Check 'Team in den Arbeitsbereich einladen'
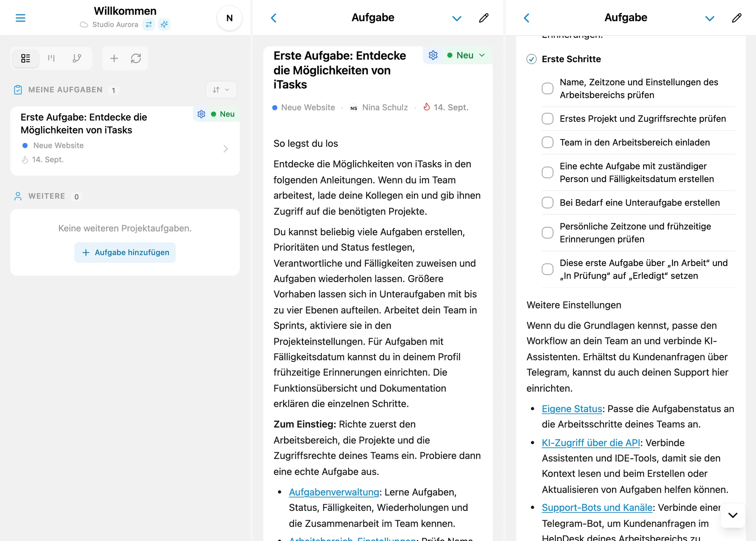The height and width of the screenshot is (541, 756). (547, 142)
